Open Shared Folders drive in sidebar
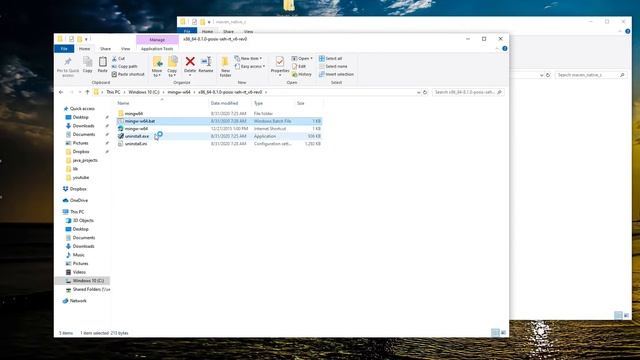 point(91,289)
